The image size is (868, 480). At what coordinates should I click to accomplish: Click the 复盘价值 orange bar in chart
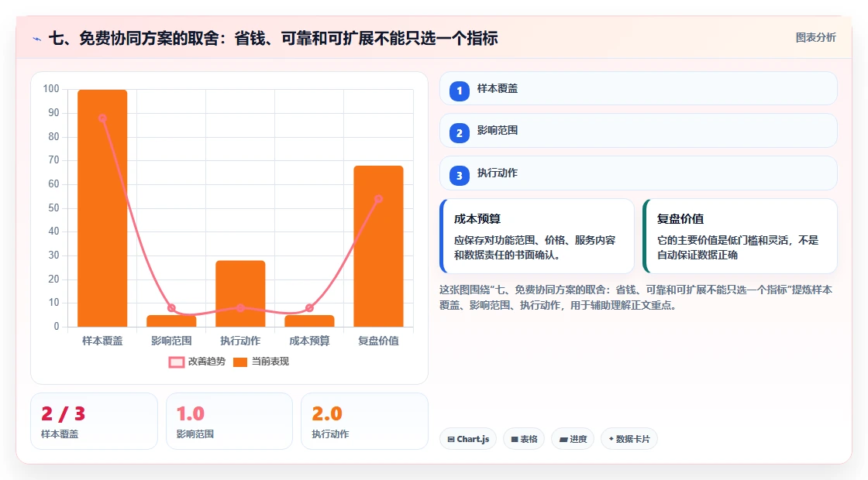coord(379,246)
